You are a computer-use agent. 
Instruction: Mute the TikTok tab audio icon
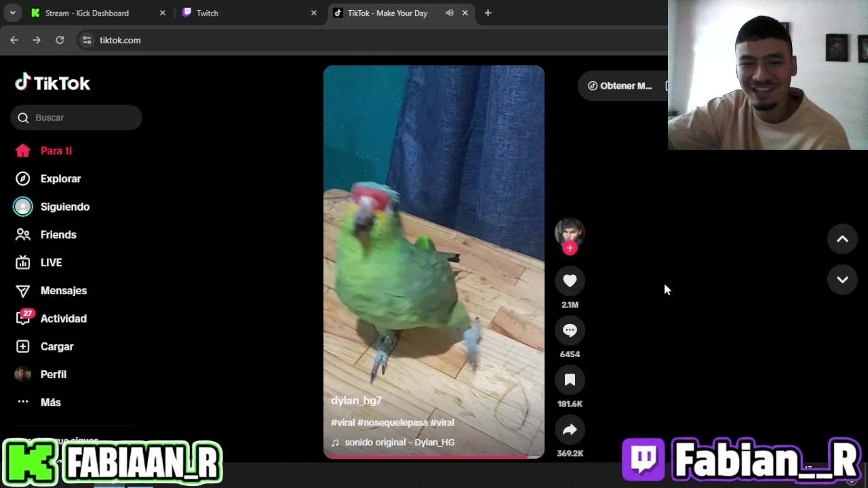(x=449, y=13)
